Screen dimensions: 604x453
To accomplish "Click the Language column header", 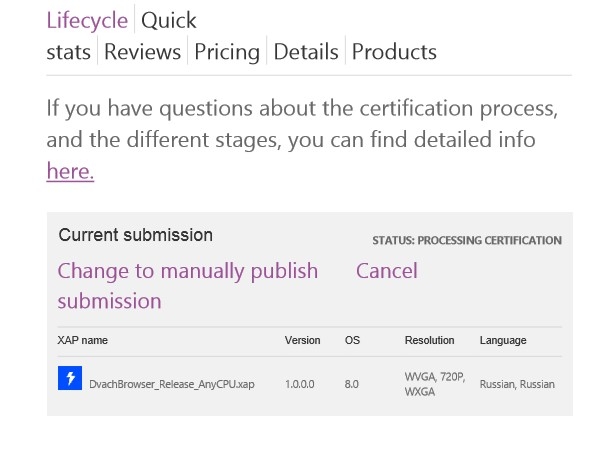I will [x=503, y=341].
